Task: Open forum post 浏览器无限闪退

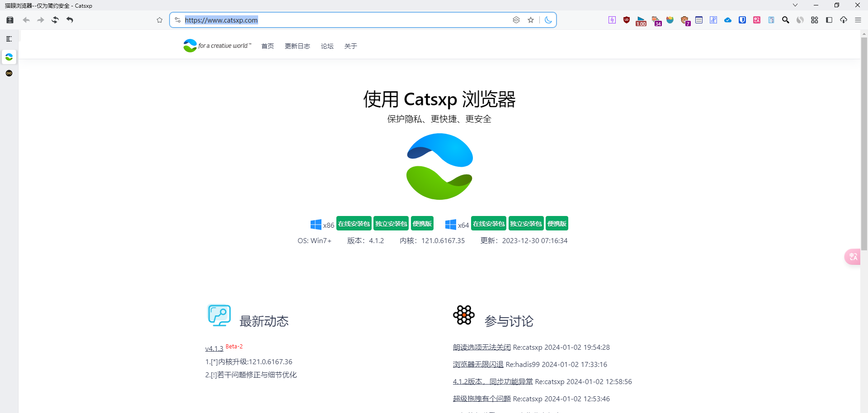Action: point(478,364)
